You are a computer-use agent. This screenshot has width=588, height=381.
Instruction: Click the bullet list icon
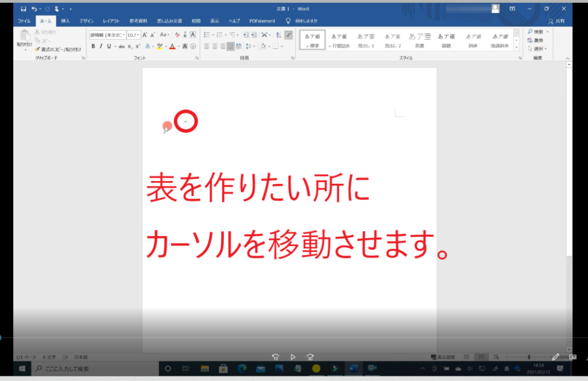tap(207, 35)
